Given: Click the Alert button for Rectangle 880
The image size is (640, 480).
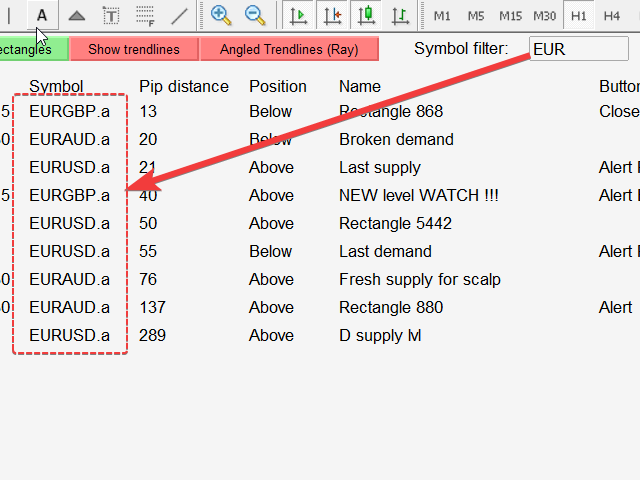Looking at the screenshot, I should pyautogui.click(x=616, y=307).
